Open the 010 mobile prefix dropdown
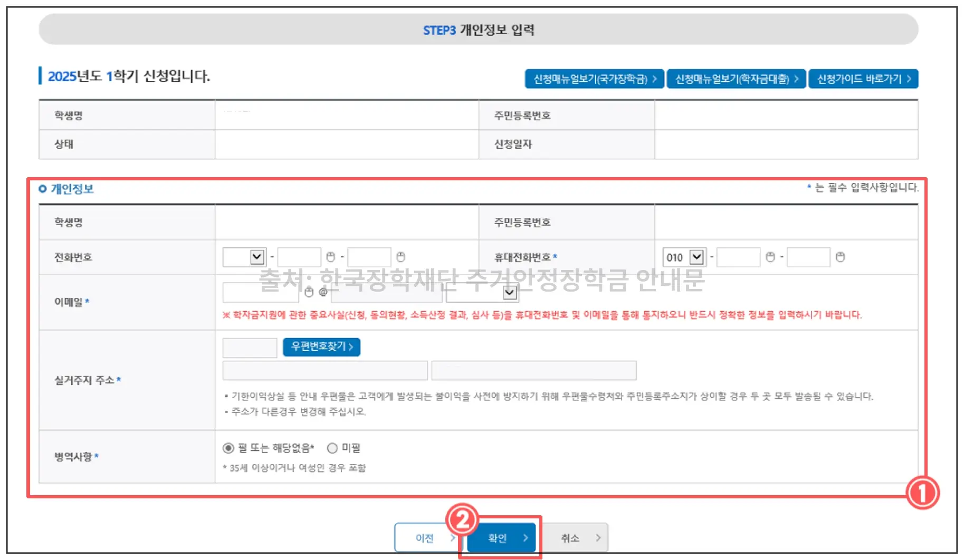 click(697, 257)
